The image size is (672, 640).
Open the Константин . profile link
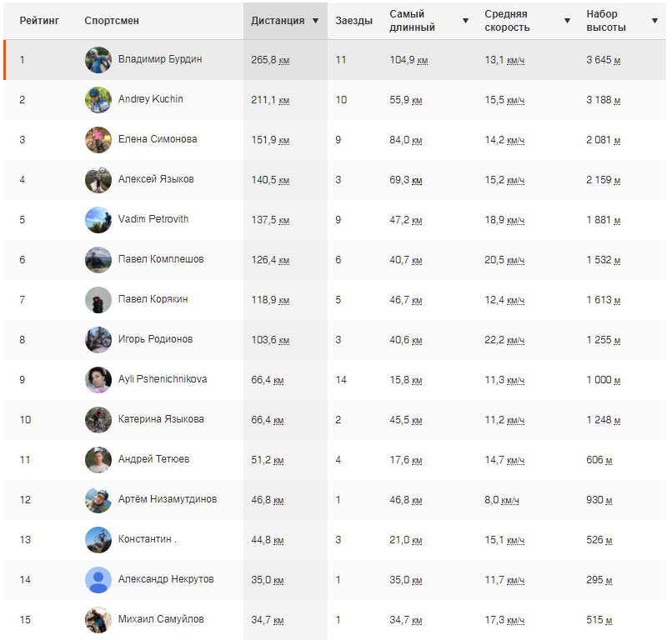click(148, 539)
